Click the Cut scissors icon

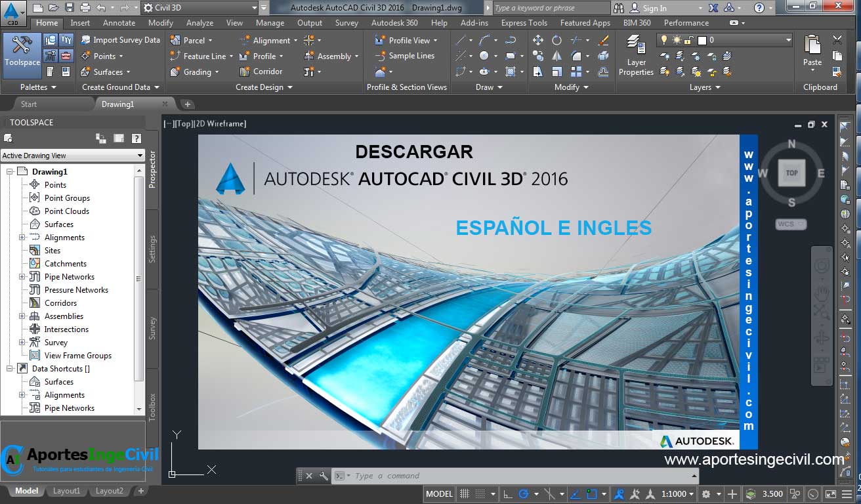point(837,40)
